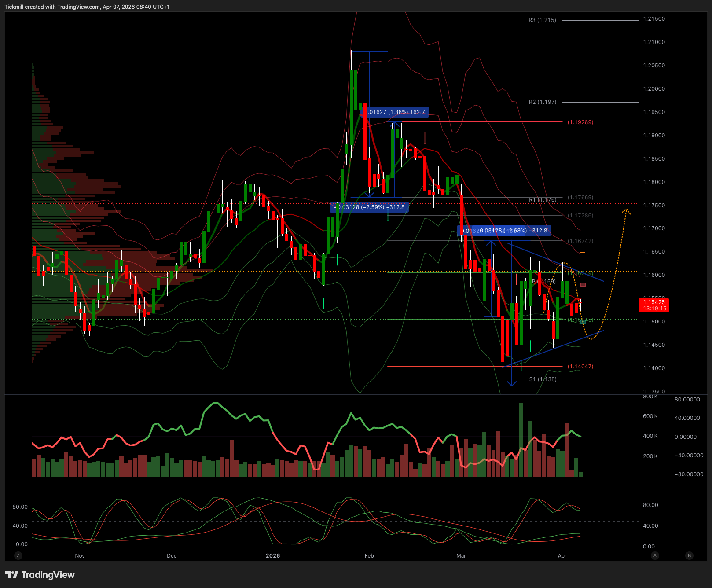
Task: Click the blue upward arrowhead near 1.16742
Action: [x=491, y=243]
